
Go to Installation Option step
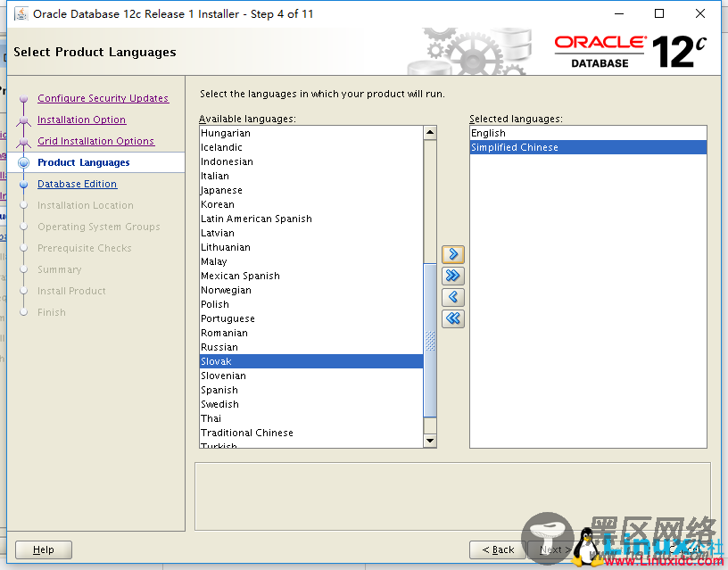click(82, 120)
